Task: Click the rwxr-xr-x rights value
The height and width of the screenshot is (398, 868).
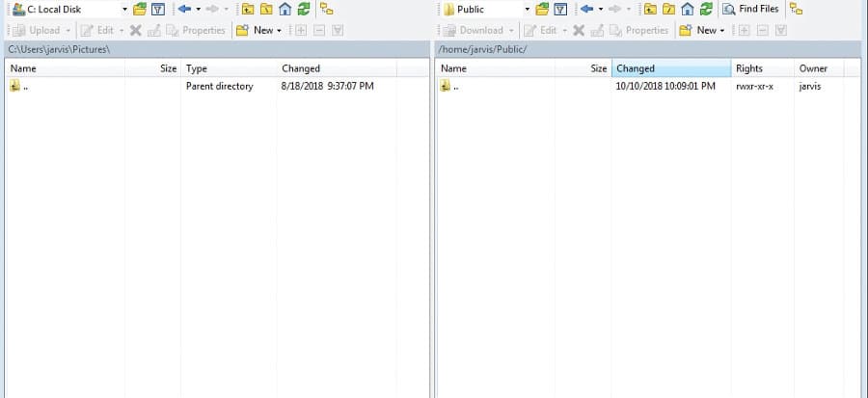Action: tap(754, 86)
